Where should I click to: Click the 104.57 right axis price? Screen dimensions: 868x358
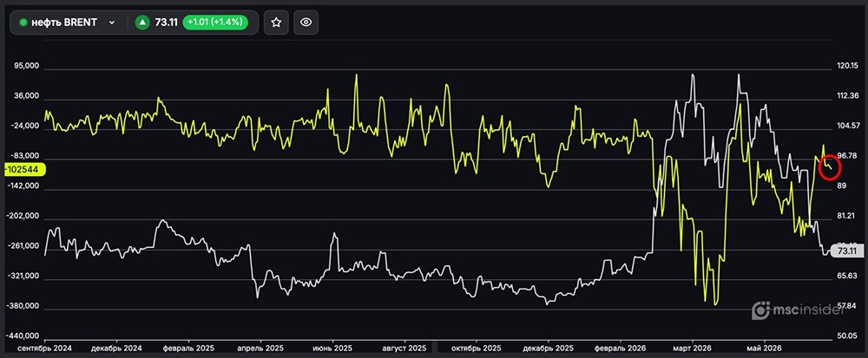click(847, 126)
